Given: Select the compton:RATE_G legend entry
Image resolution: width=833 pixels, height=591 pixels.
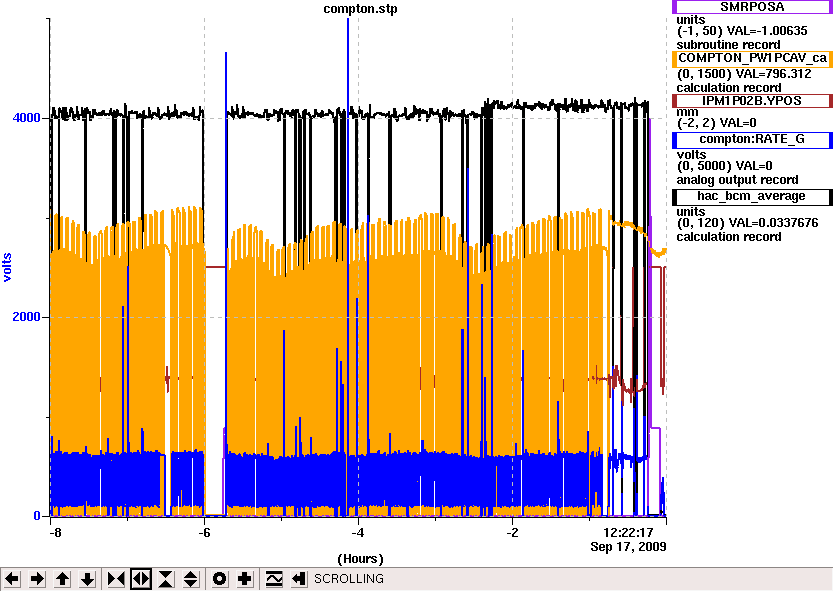Looking at the screenshot, I should pos(752,140).
